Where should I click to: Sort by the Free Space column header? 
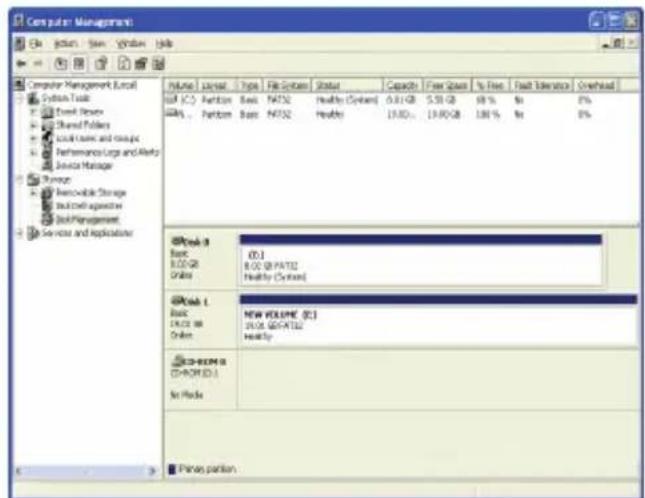point(447,86)
